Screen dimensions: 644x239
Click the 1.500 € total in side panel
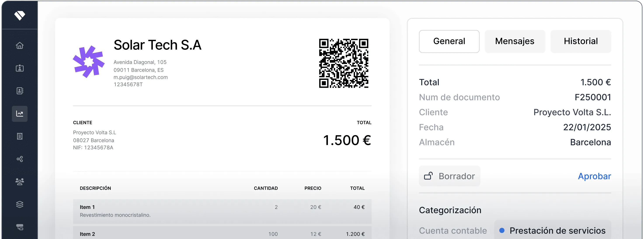[x=595, y=83]
